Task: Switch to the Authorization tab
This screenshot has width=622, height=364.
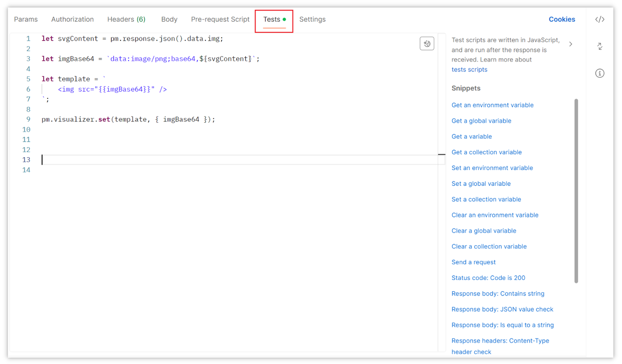Action: coord(72,19)
